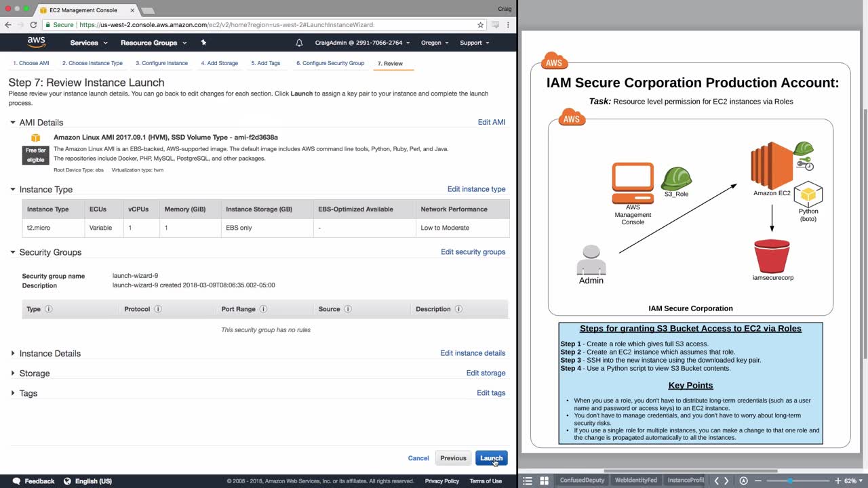Bookmark this page with the star icon
This screenshot has width=868, height=488.
point(480,24)
